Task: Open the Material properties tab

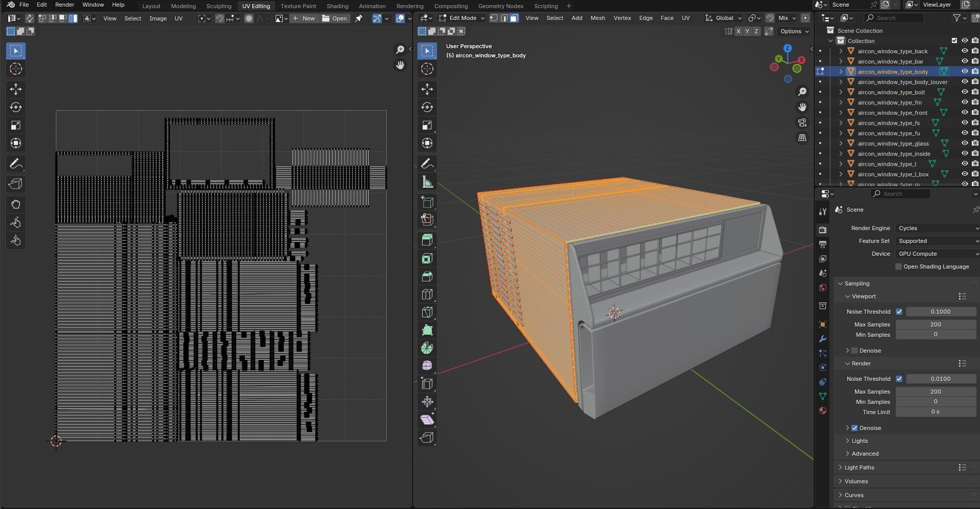Action: coord(823,411)
